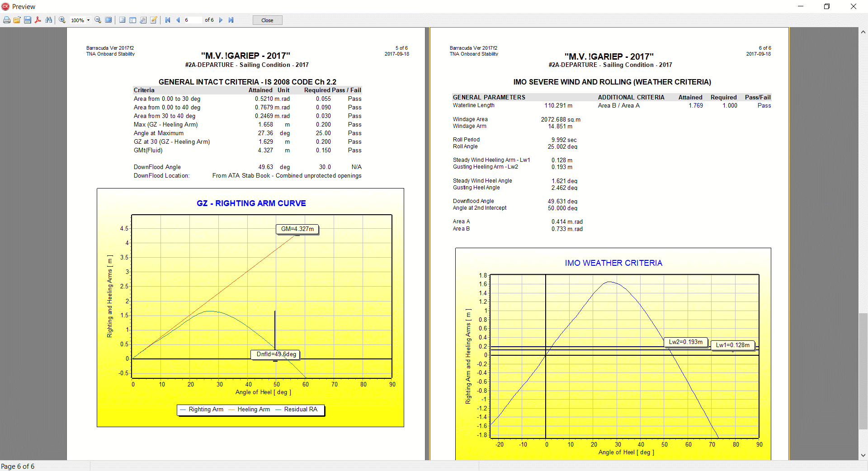
Task: Toggle the thumbnails panel icon
Action: (x=132, y=20)
